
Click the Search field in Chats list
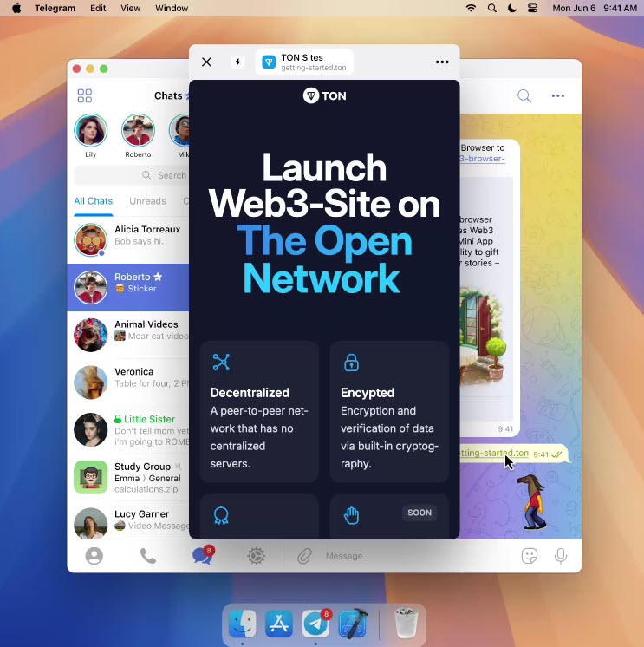tap(132, 175)
